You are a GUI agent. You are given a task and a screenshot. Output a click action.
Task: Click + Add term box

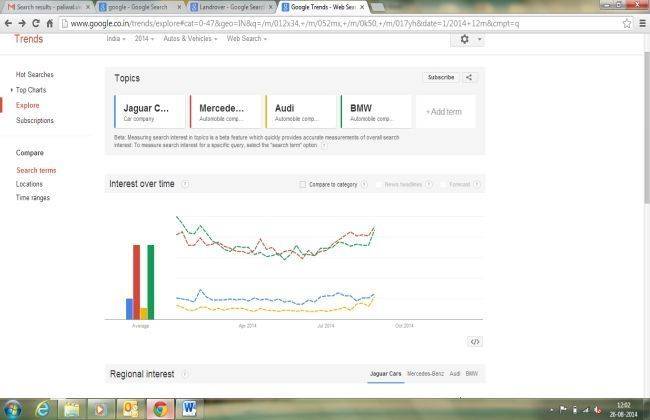point(446,112)
